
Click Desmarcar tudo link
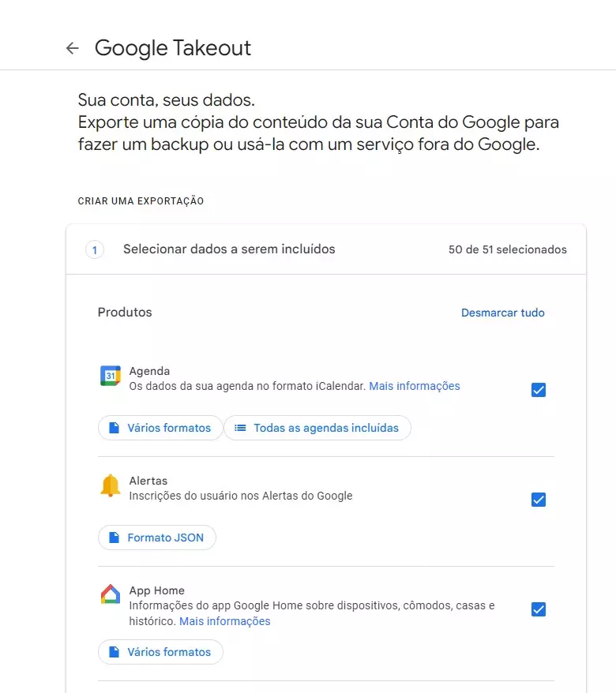point(503,313)
